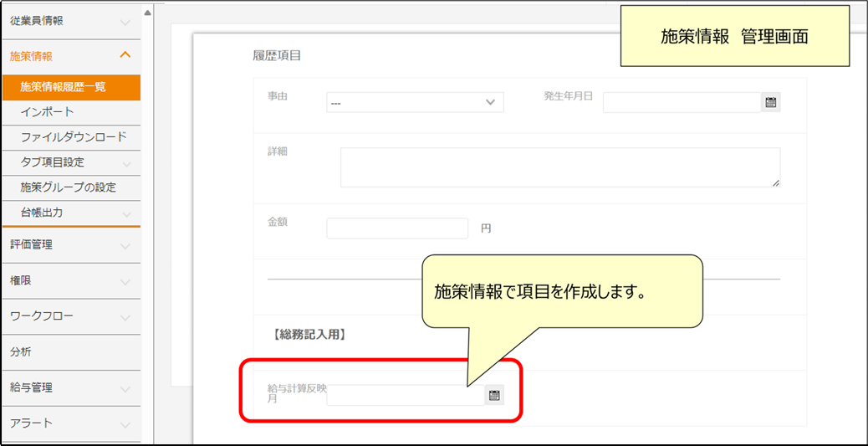Viewport: 868px width, 446px height.
Task: Collapse the 施策情報 menu chevron
Action: (125, 55)
